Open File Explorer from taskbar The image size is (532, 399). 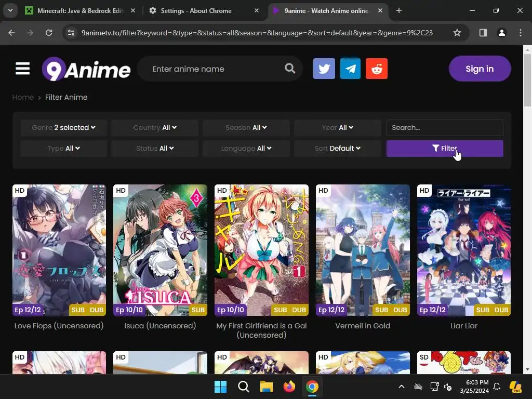click(x=267, y=387)
